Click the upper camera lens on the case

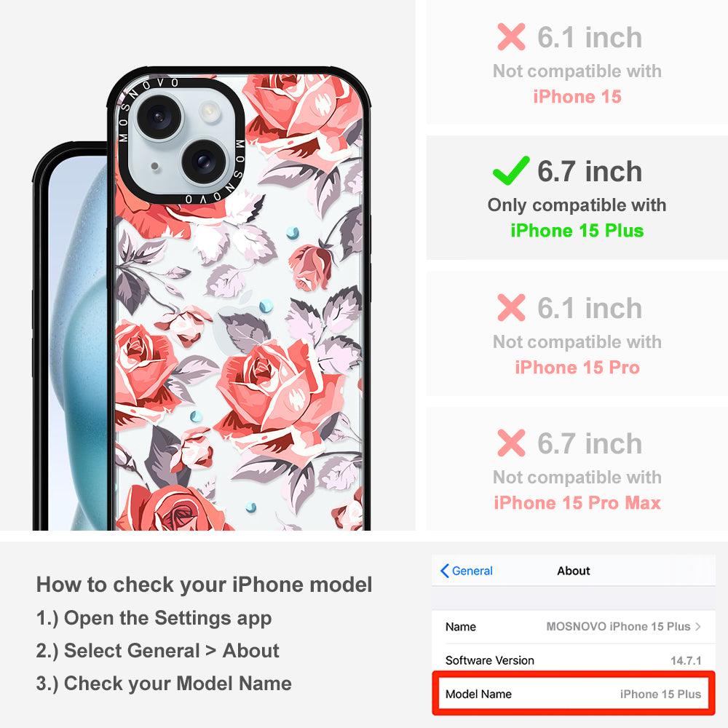(x=158, y=116)
